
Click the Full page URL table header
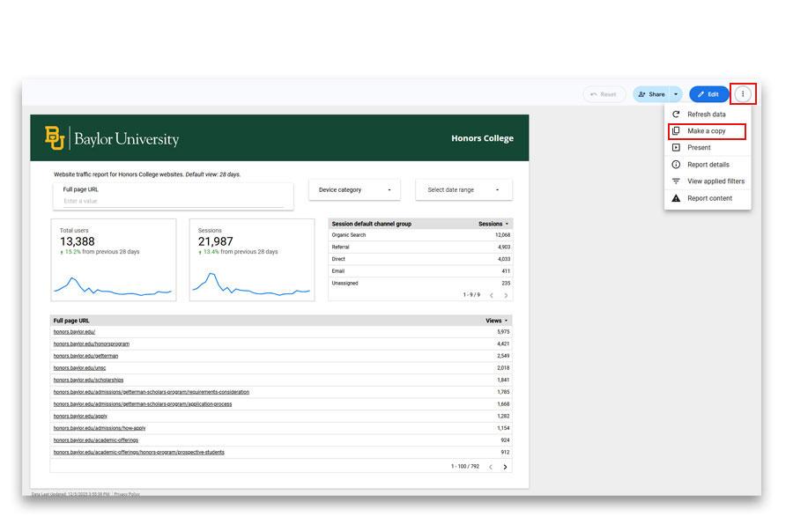coord(71,321)
